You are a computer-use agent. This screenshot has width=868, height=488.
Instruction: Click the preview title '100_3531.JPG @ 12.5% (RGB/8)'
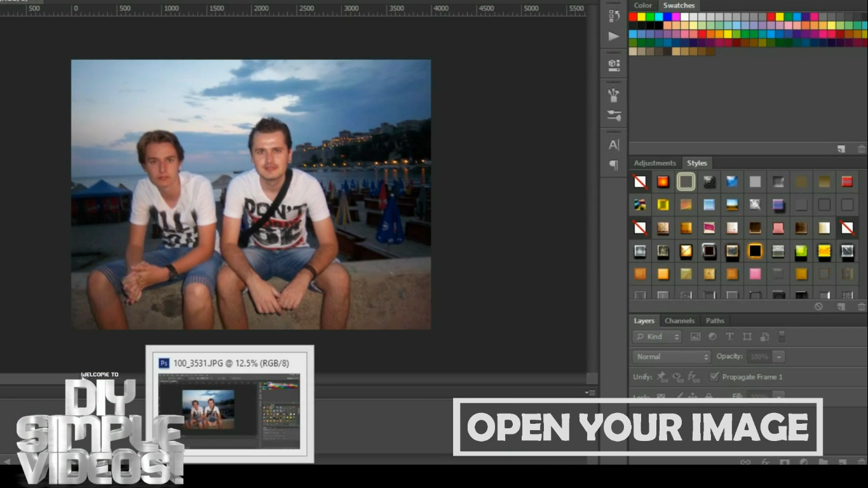pyautogui.click(x=231, y=363)
